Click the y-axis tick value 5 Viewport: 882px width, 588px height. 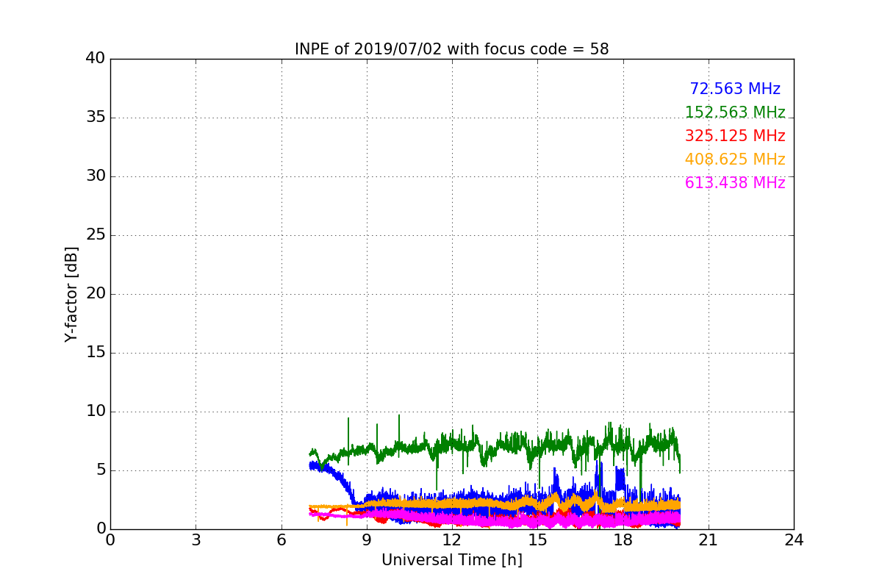[x=101, y=470]
